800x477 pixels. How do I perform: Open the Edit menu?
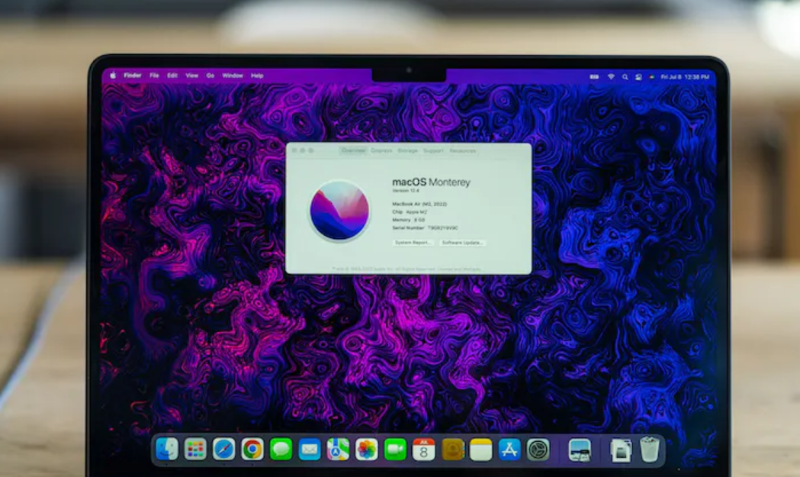click(x=172, y=76)
